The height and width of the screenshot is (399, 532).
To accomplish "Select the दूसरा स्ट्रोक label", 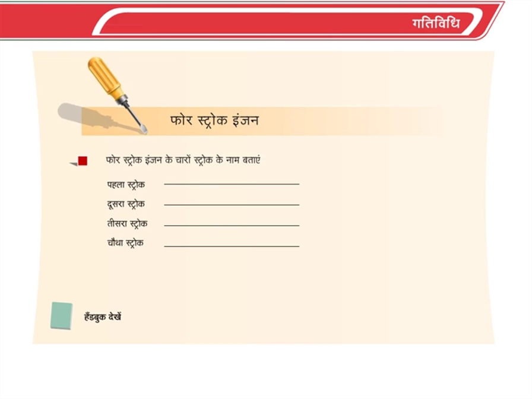I will click(x=126, y=204).
